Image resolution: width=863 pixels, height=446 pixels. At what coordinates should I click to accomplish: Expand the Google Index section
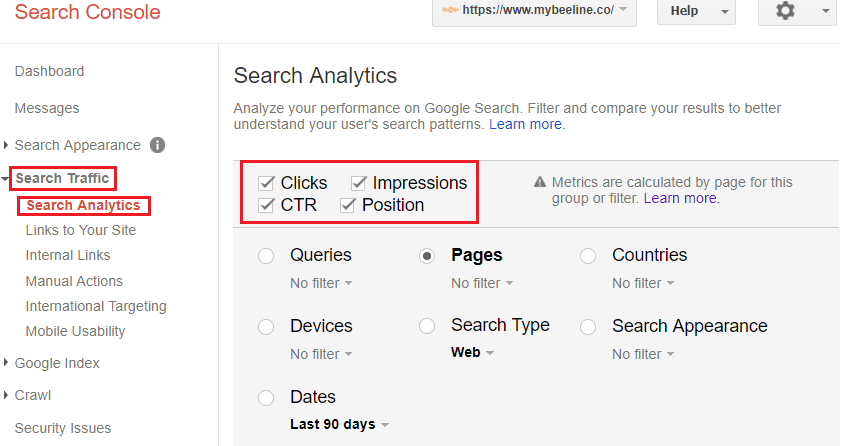pyautogui.click(x=57, y=363)
